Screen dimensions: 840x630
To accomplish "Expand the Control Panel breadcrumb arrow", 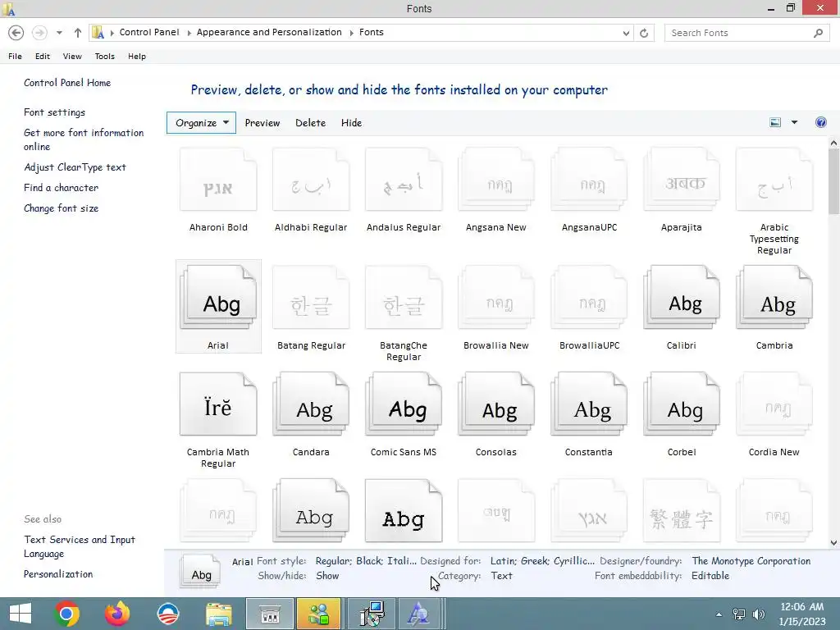I will tap(189, 33).
